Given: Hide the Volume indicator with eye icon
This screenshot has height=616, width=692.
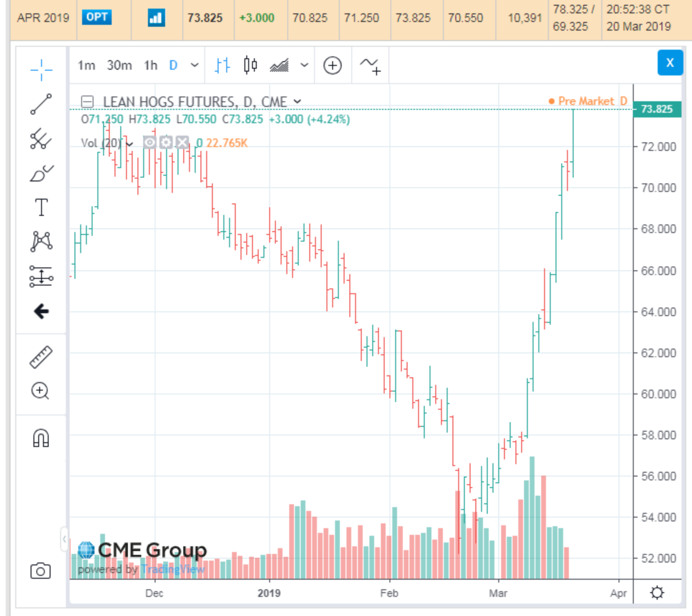Looking at the screenshot, I should (149, 142).
